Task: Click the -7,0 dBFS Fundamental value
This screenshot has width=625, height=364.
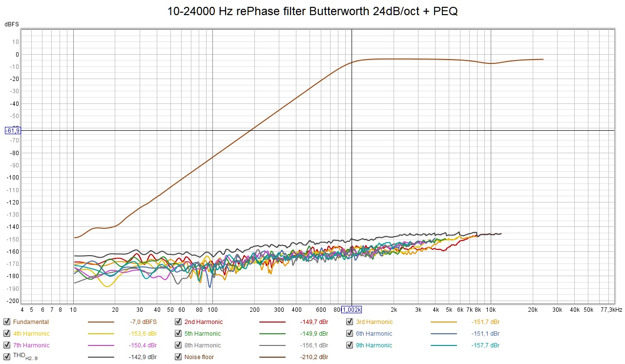Action: click(x=144, y=322)
